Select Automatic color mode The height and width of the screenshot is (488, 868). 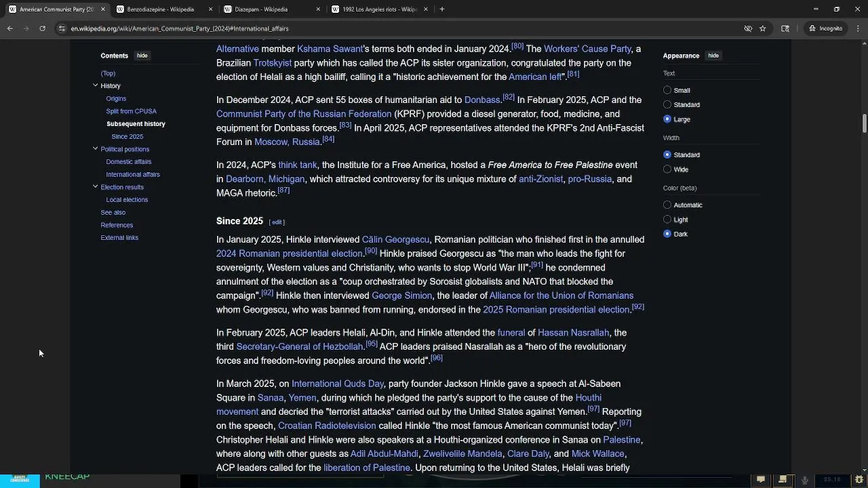click(667, 205)
